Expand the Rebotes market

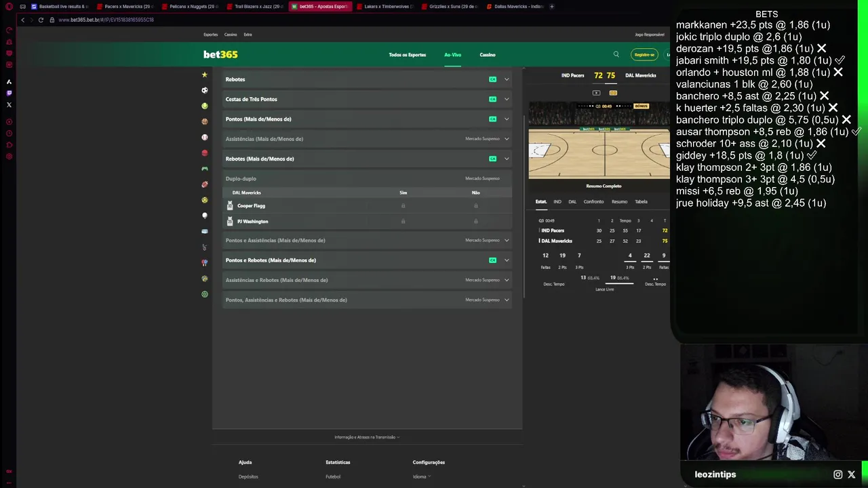coord(368,79)
